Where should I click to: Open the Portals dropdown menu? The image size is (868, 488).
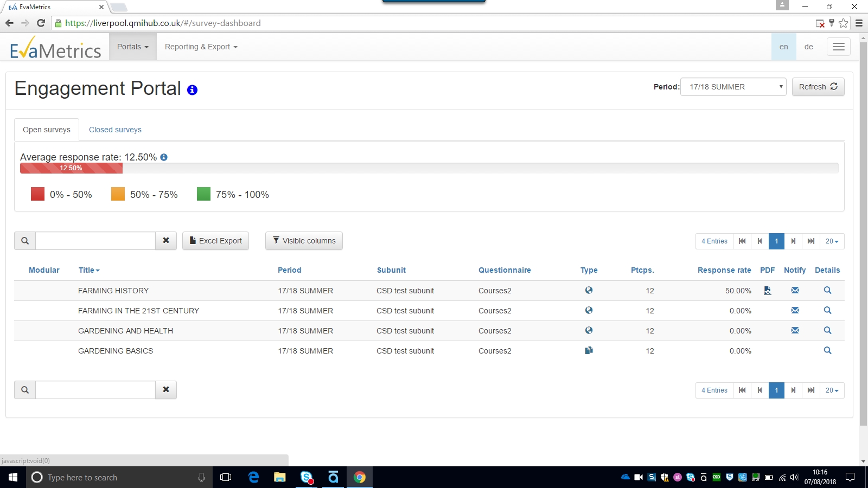[133, 47]
